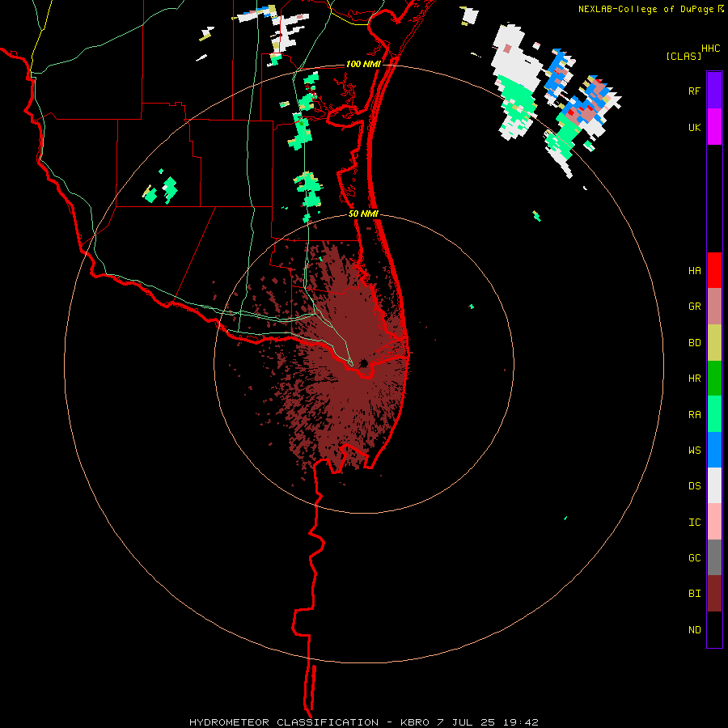
Task: Click the HA legend label
Action: pyautogui.click(x=694, y=271)
